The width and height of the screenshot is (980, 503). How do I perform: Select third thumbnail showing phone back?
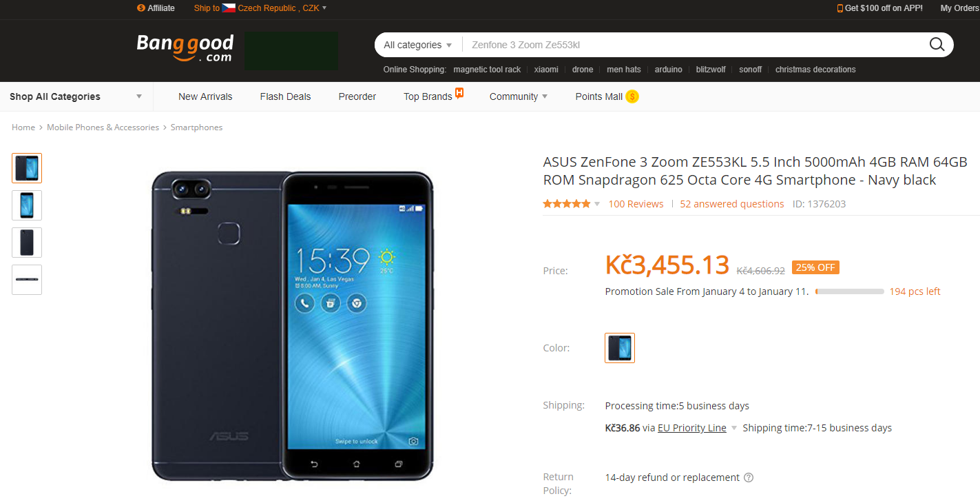tap(27, 243)
